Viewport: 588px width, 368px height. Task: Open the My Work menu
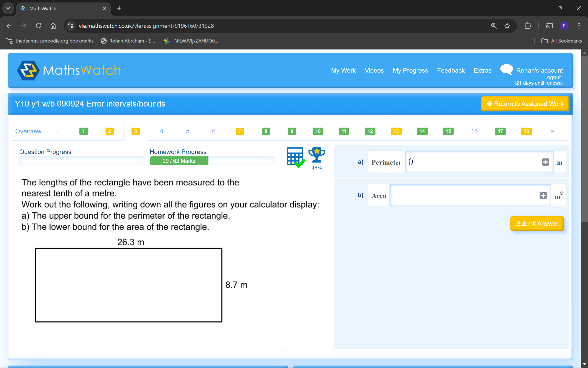click(x=343, y=70)
